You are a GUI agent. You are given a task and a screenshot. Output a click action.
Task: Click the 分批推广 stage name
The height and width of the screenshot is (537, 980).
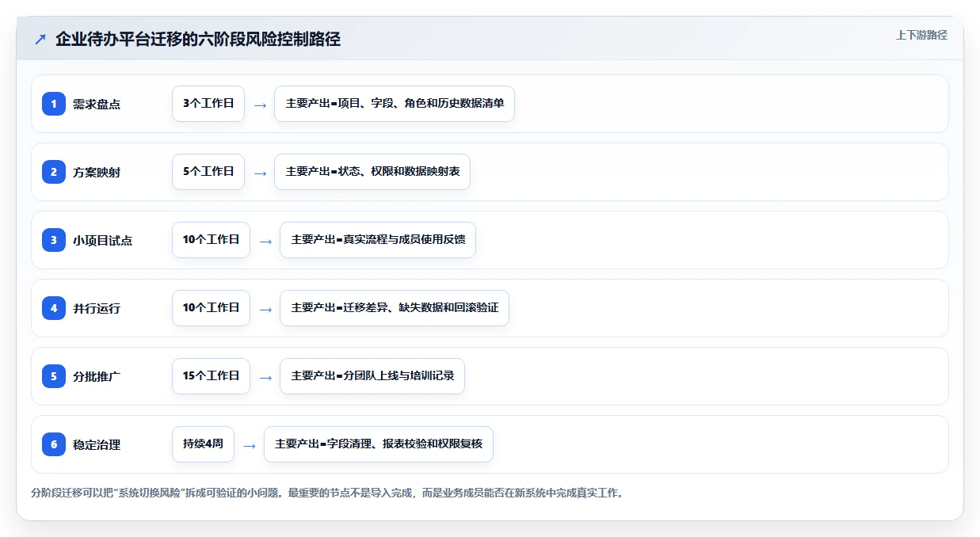(97, 376)
